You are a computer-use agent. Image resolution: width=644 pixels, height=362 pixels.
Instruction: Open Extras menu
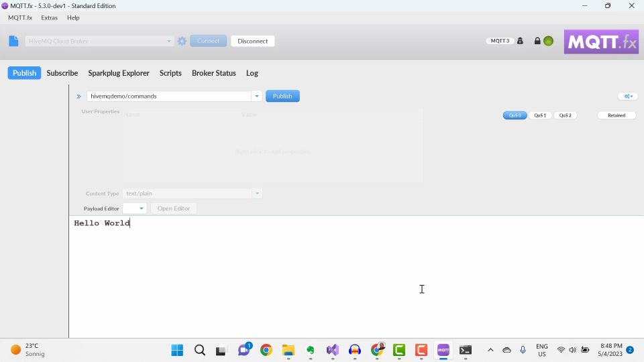(x=49, y=17)
